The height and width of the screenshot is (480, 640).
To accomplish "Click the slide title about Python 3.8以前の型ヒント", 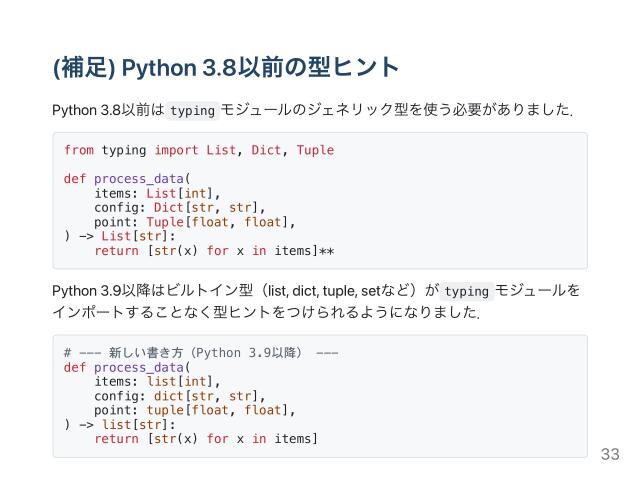I will (225, 68).
